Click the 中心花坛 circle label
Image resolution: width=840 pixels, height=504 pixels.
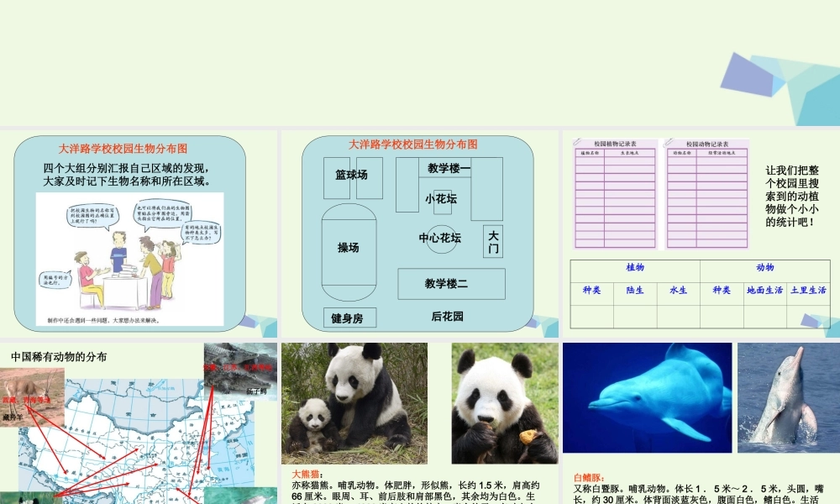pos(440,238)
